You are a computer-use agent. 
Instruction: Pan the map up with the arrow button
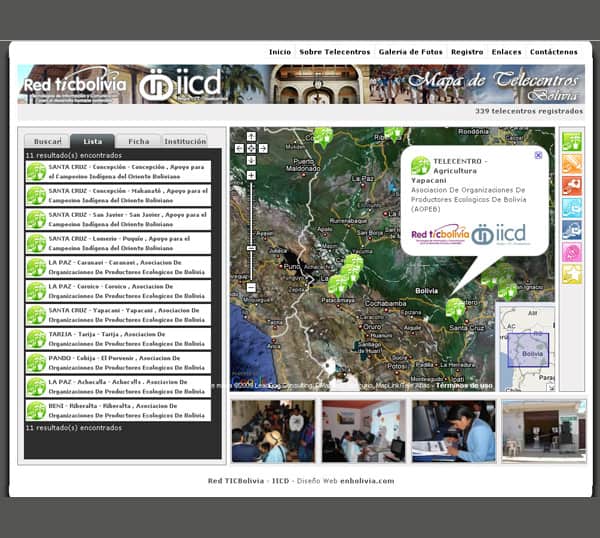(x=251, y=137)
